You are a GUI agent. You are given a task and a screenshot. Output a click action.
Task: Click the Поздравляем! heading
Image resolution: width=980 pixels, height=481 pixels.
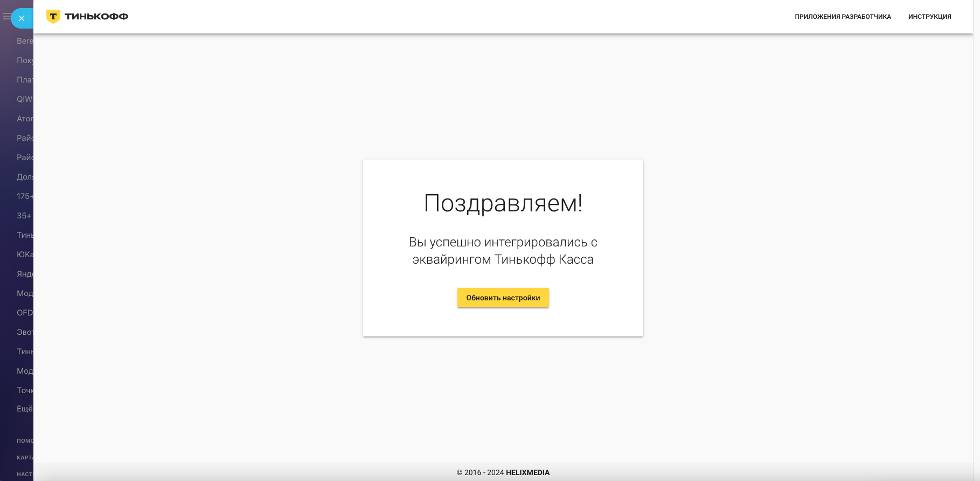pos(503,203)
